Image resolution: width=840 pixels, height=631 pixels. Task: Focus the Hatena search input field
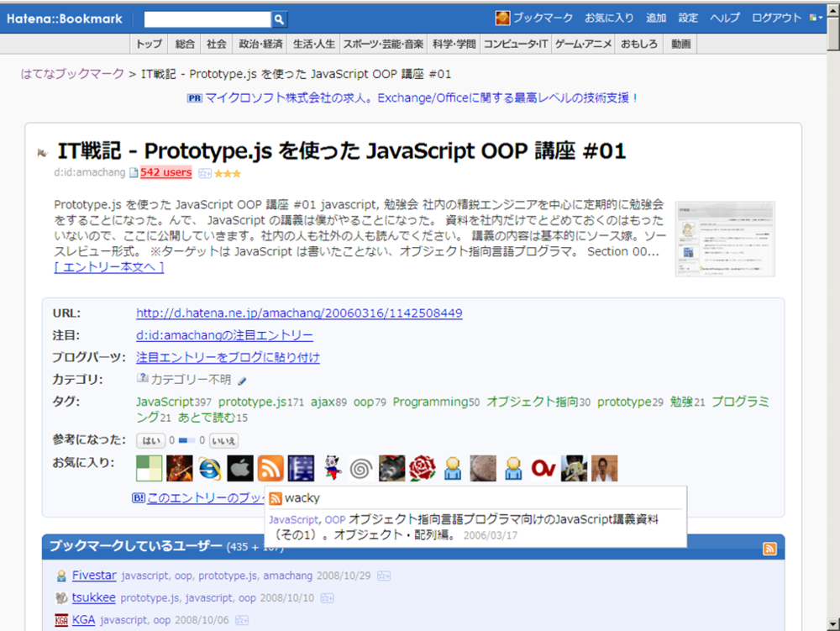(x=207, y=19)
